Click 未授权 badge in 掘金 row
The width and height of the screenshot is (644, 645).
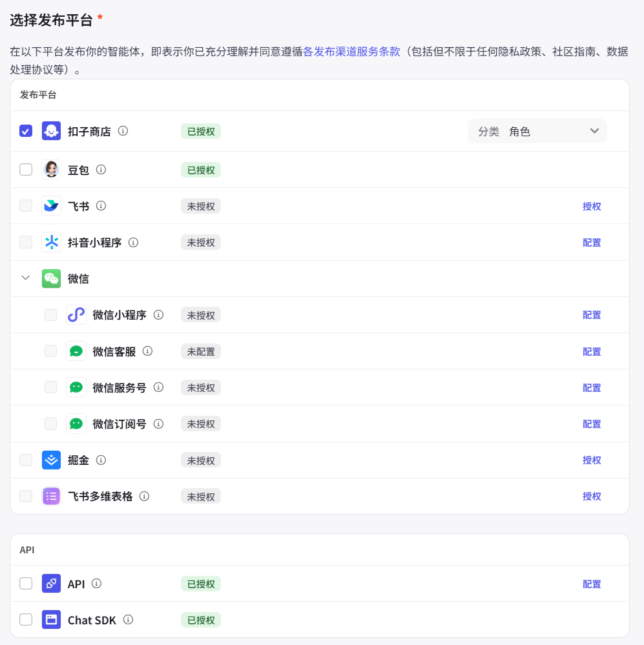pos(201,460)
